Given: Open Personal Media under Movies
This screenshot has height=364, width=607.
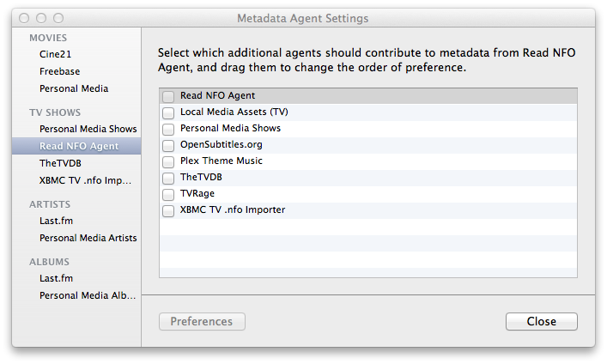Looking at the screenshot, I should pos(74,88).
